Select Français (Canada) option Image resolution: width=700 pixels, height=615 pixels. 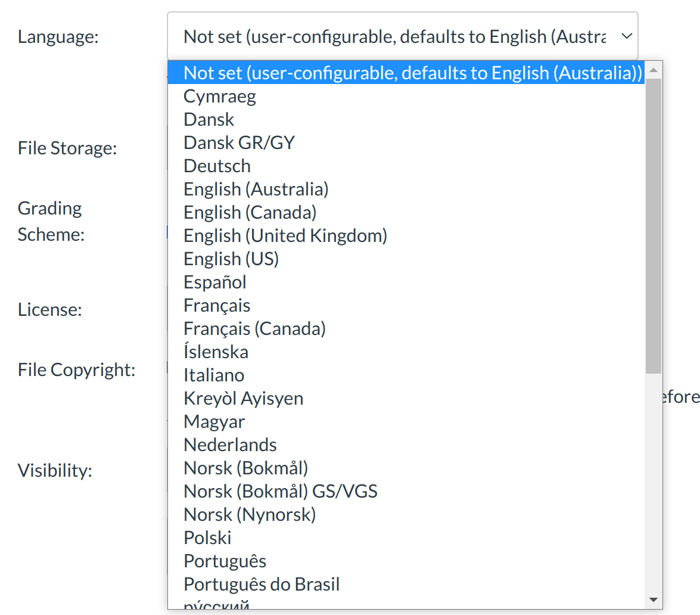(254, 328)
